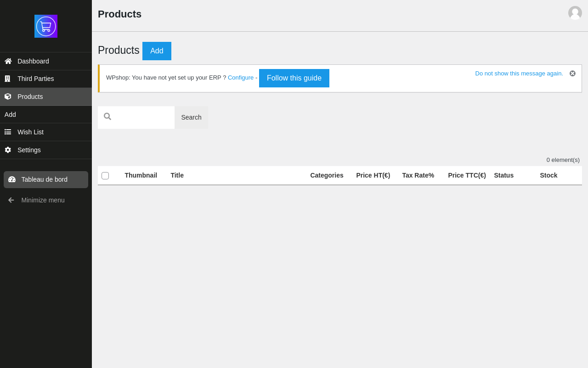Open the user avatar profile icon

point(575,13)
